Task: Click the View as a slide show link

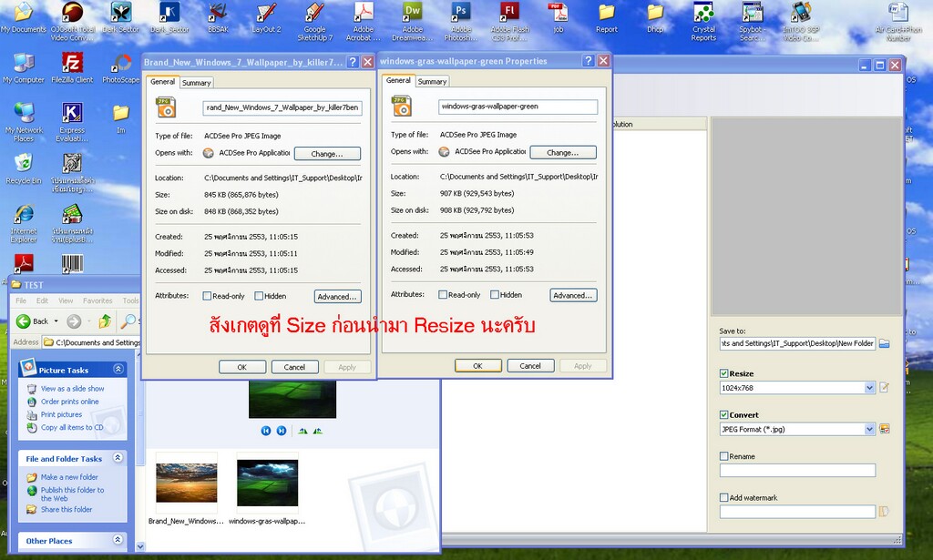Action: tap(73, 389)
